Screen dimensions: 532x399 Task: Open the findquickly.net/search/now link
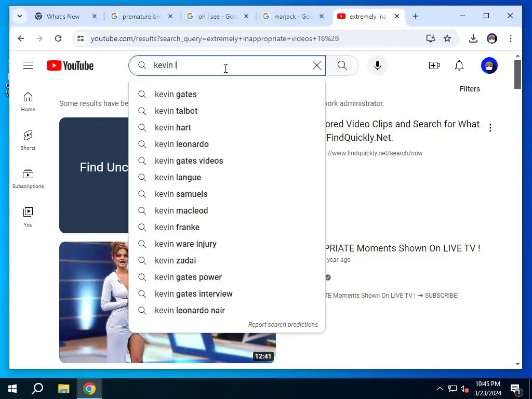[x=374, y=153]
